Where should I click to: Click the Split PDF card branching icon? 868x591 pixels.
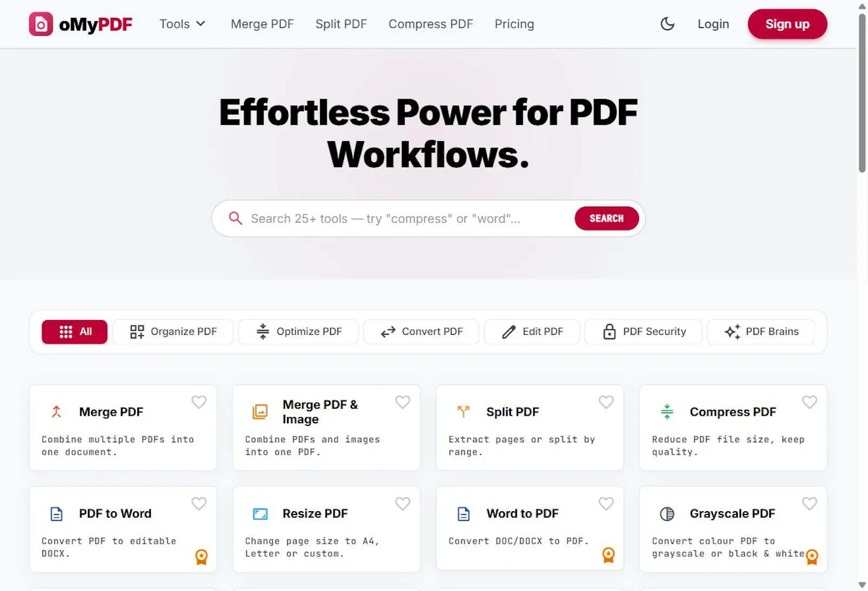[x=463, y=412]
